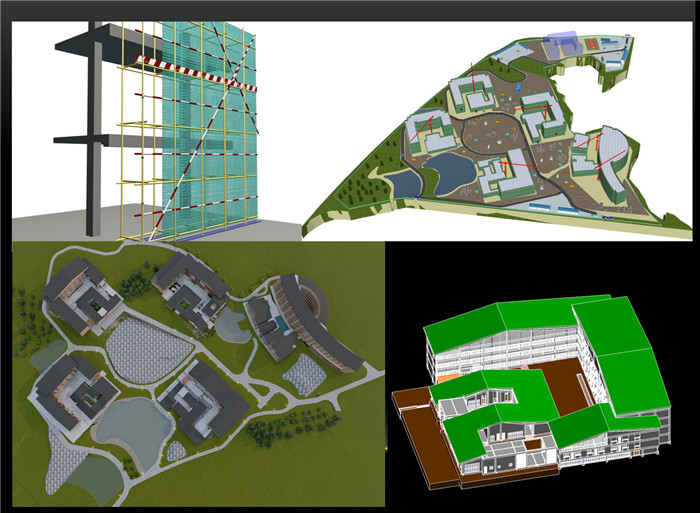The image size is (700, 513).
Task: Select the gray concrete column in scaffolding view
Action: pos(94,130)
